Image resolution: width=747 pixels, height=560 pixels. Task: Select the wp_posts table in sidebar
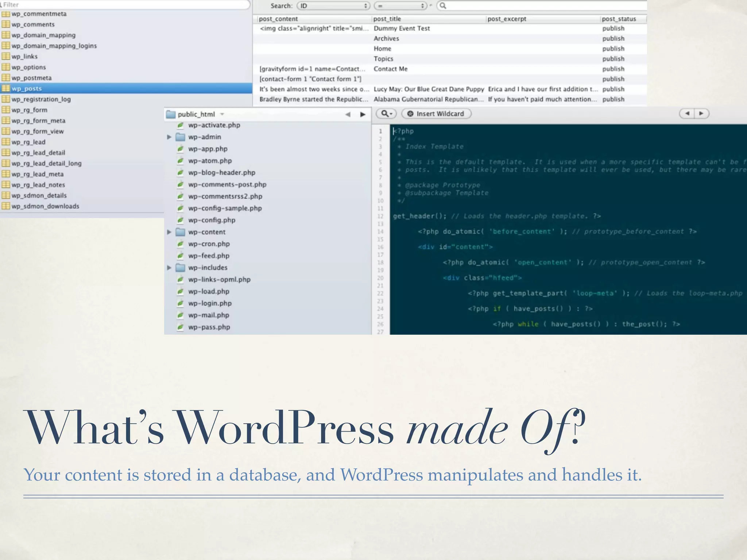[126, 88]
